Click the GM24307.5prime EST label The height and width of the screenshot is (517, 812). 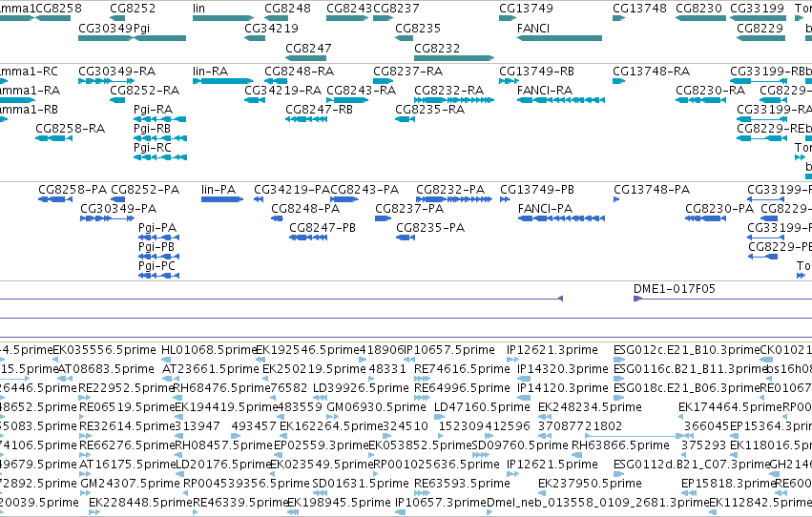(130, 484)
